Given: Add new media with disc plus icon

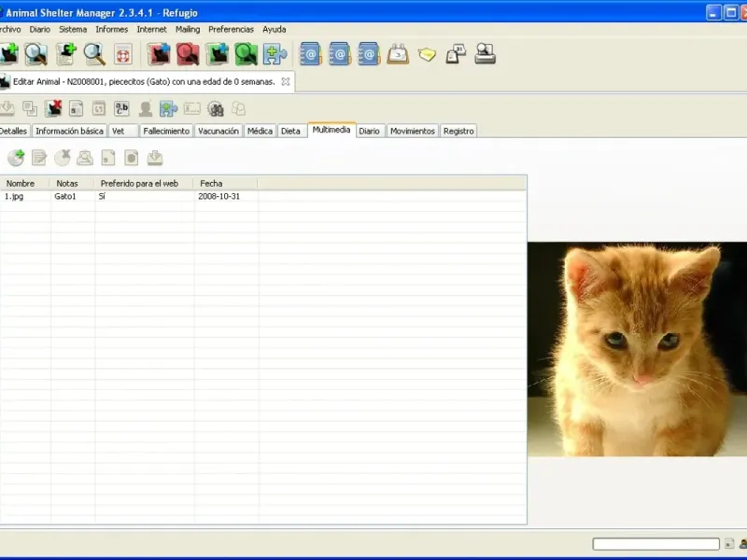Looking at the screenshot, I should 16,158.
